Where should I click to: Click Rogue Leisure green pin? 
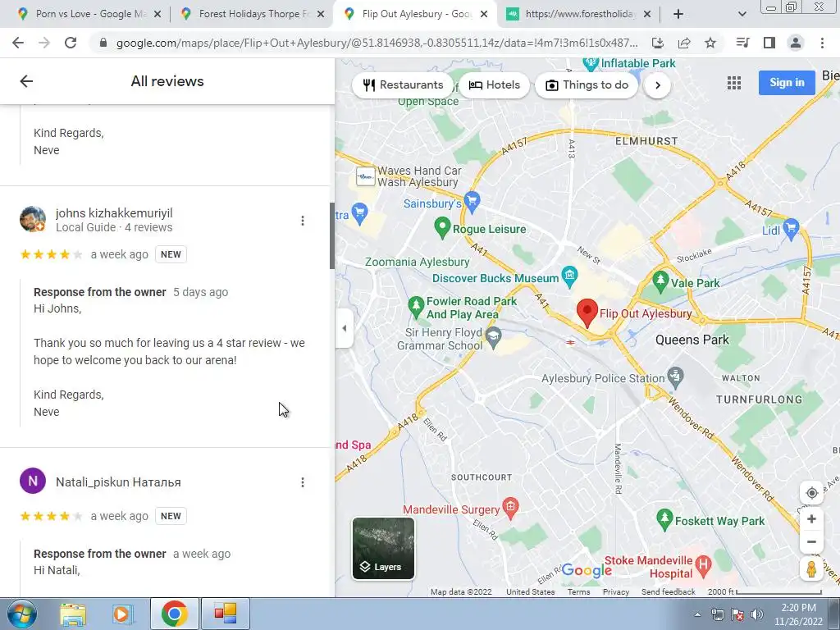(x=442, y=228)
